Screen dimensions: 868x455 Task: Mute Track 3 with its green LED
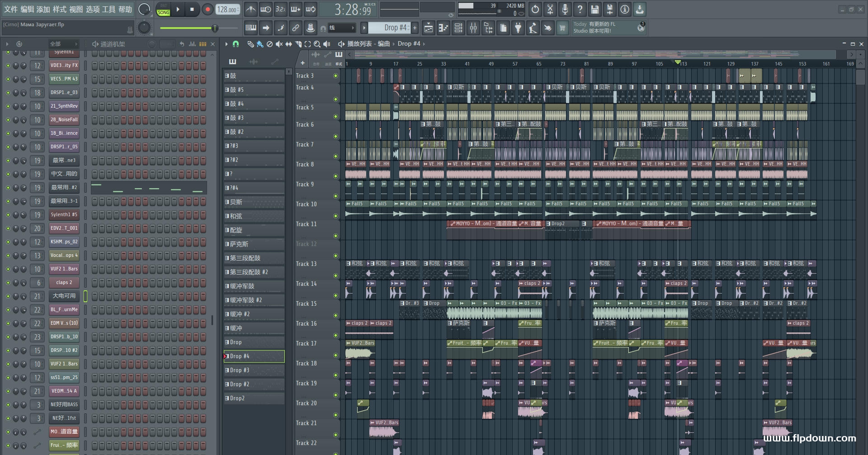[335, 76]
